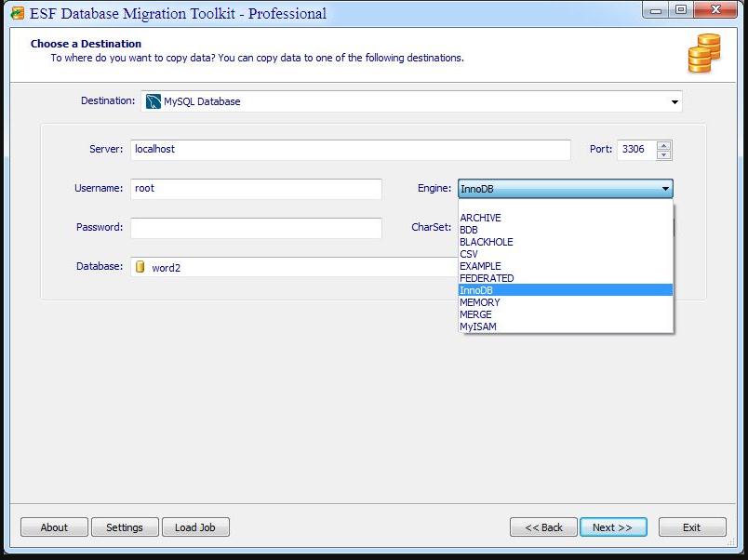Select MEMORY engine option

(x=566, y=302)
